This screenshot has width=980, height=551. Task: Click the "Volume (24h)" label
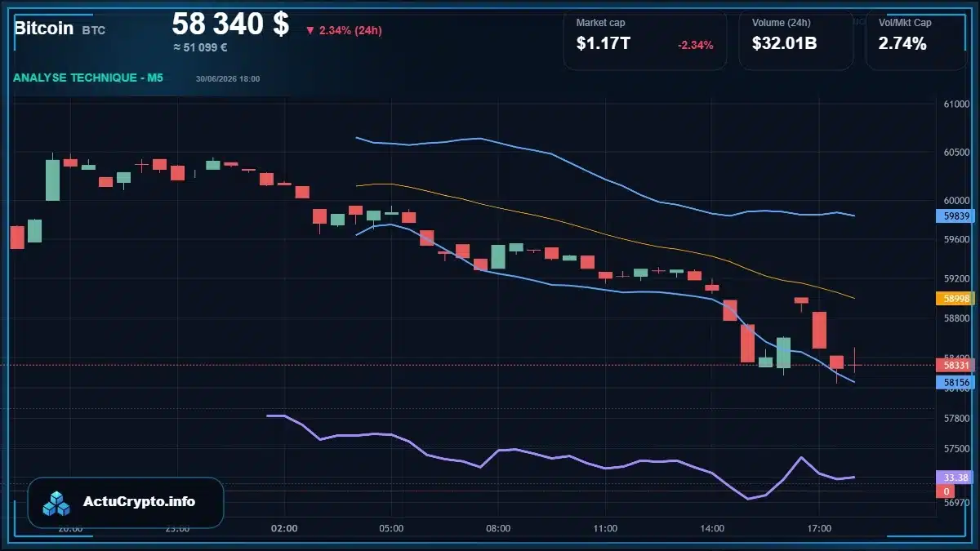[x=780, y=23]
